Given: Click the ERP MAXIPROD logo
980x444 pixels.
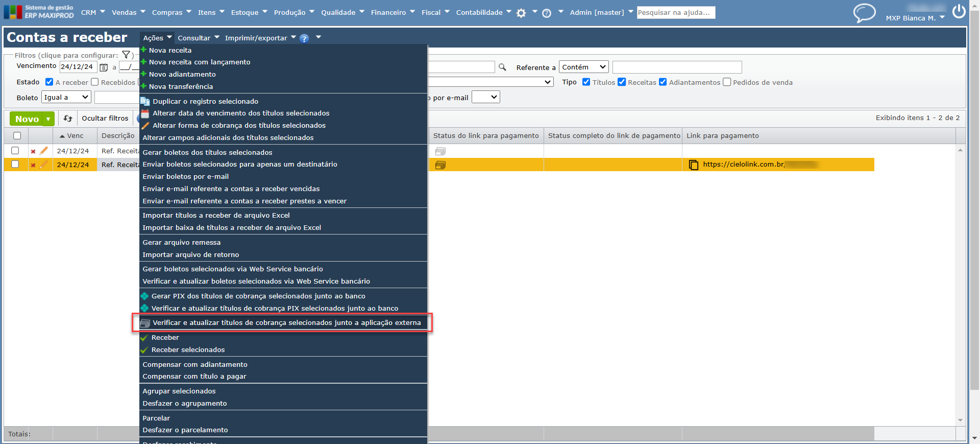Looking at the screenshot, I should 39,12.
